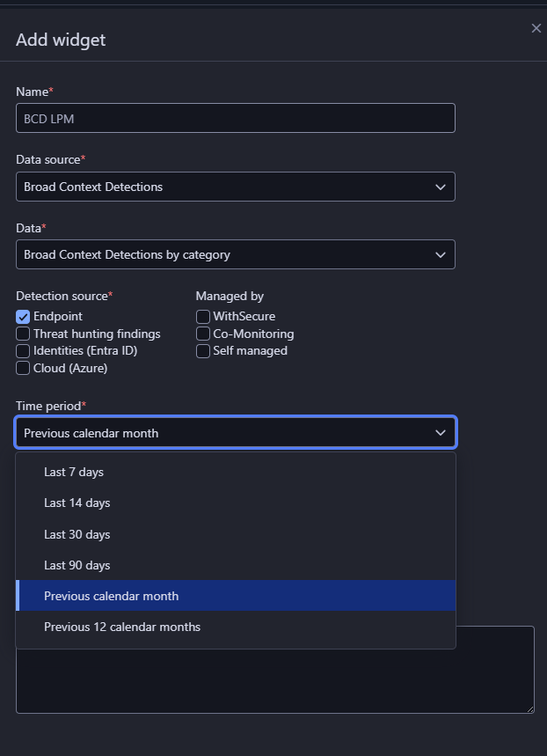The image size is (547, 756).
Task: Tick the Self managed checkbox
Action: 203,351
